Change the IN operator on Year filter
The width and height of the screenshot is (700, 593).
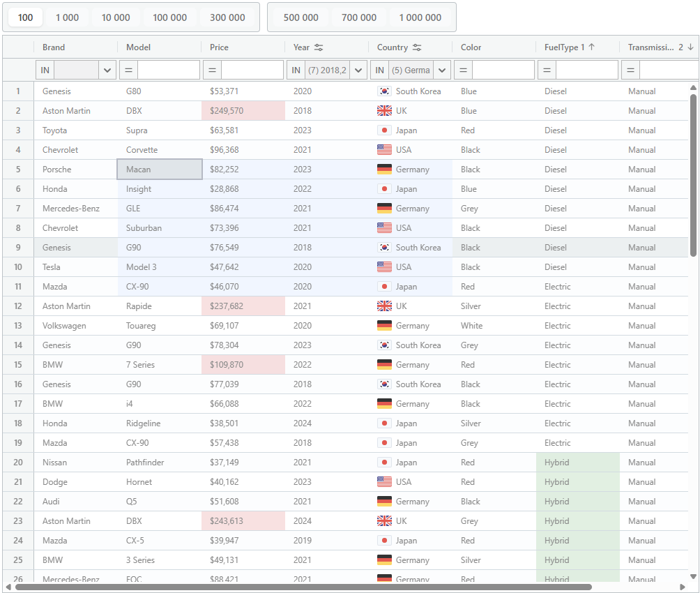[296, 70]
